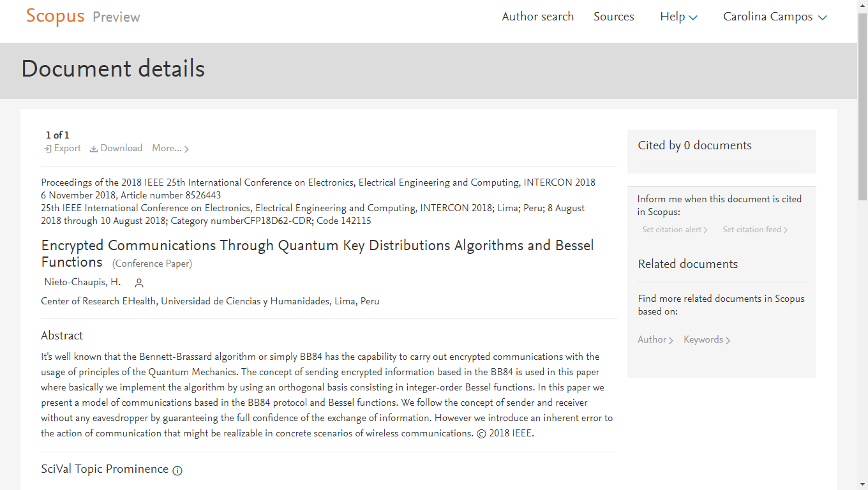Image resolution: width=868 pixels, height=490 pixels.
Task: Expand the More options menu
Action: (170, 149)
